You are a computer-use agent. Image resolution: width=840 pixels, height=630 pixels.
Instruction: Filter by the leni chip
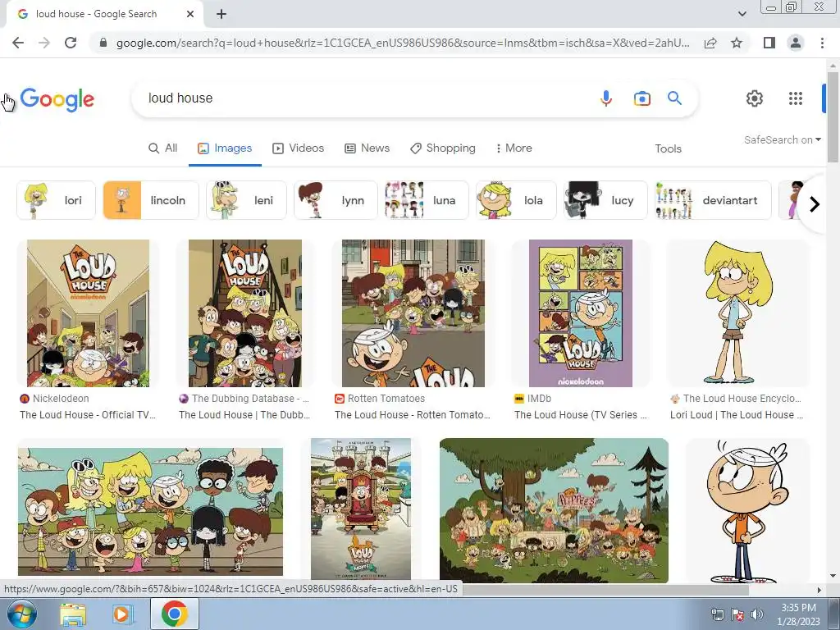tap(246, 200)
